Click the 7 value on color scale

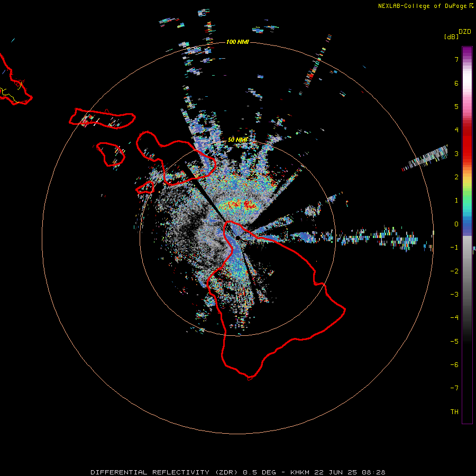tap(456, 59)
